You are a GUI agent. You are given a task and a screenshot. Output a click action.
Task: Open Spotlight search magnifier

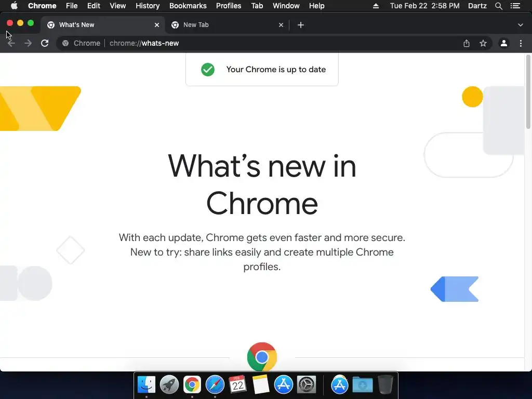(498, 6)
